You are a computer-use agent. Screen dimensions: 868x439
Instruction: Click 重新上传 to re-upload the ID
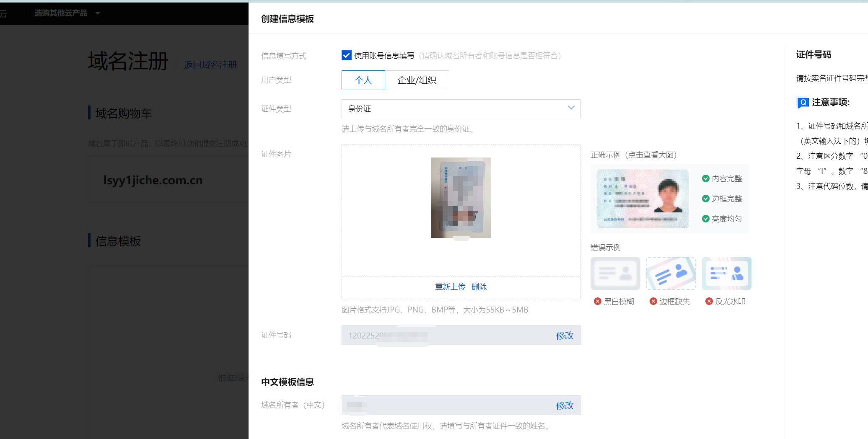pos(450,287)
